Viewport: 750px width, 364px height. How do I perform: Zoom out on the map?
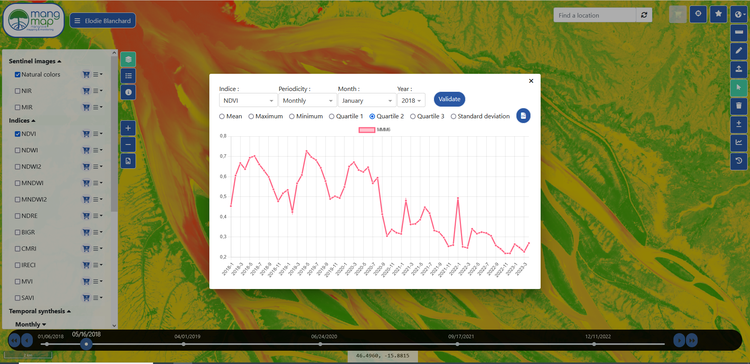tap(128, 144)
